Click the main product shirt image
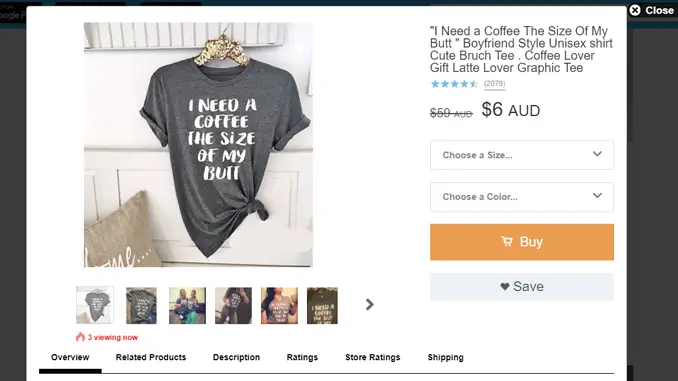This screenshot has width=678, height=381. click(x=198, y=144)
